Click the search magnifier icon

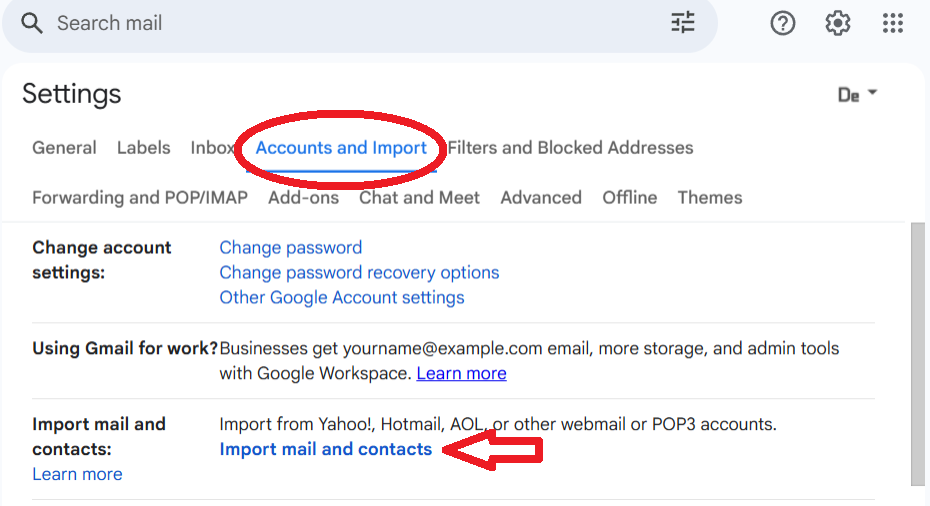pos(31,24)
